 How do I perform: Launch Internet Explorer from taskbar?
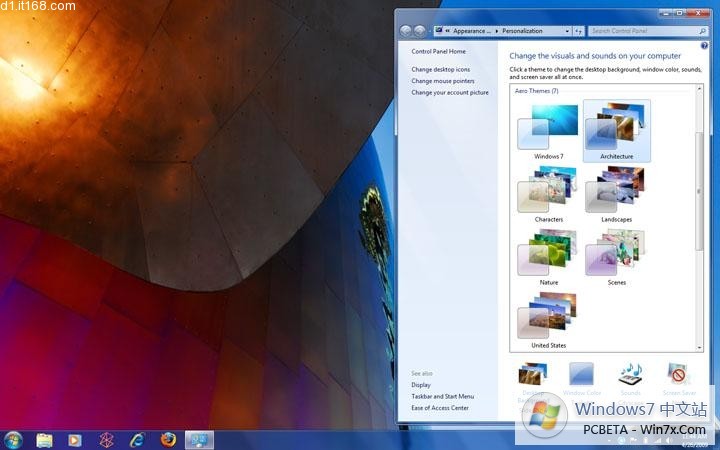(137, 440)
